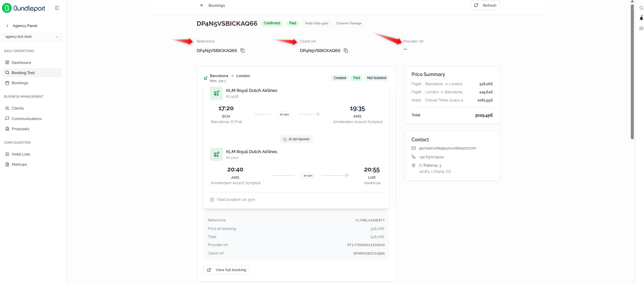
Task: Click the Dynamic Package tag
Action: 349,23
